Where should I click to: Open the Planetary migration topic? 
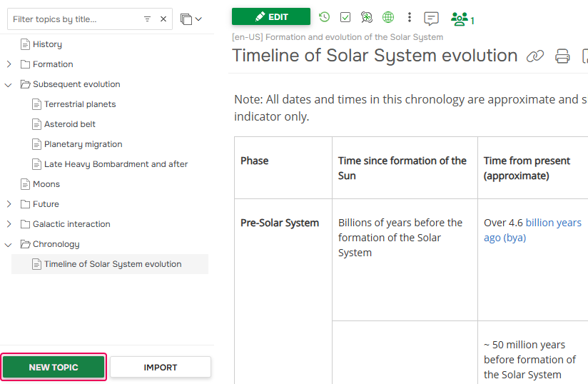pos(83,144)
